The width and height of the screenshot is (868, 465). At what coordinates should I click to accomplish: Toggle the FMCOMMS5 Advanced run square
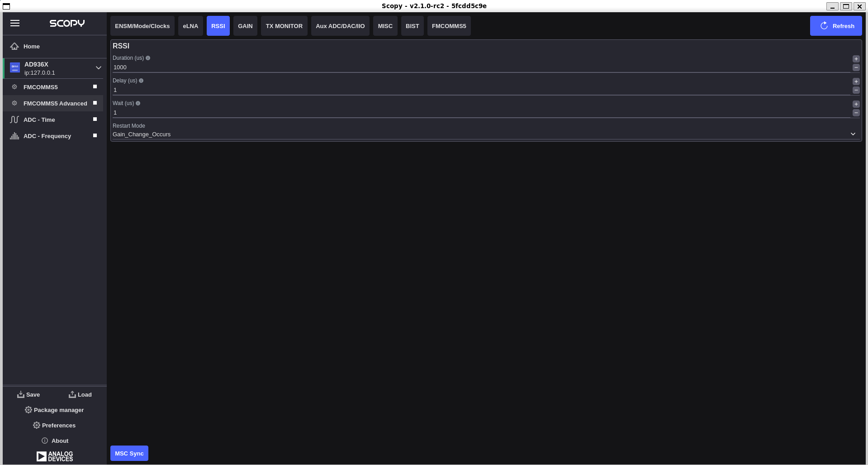click(95, 103)
